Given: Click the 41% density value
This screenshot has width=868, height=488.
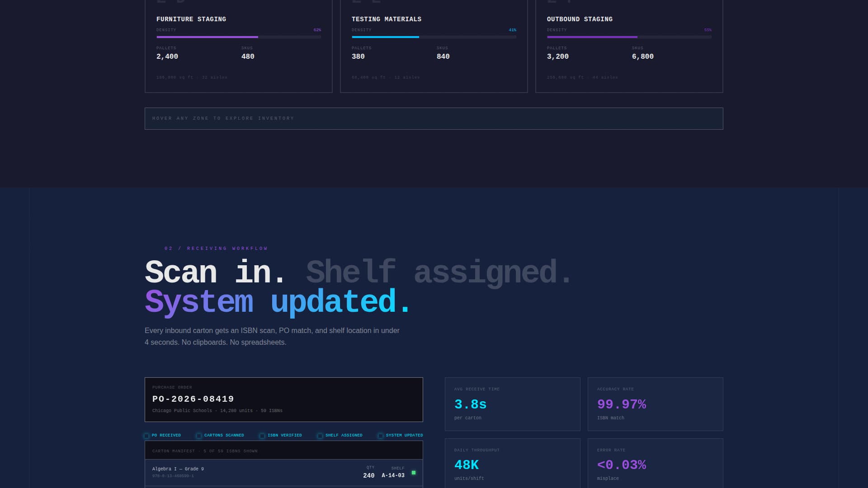Looking at the screenshot, I should point(512,30).
